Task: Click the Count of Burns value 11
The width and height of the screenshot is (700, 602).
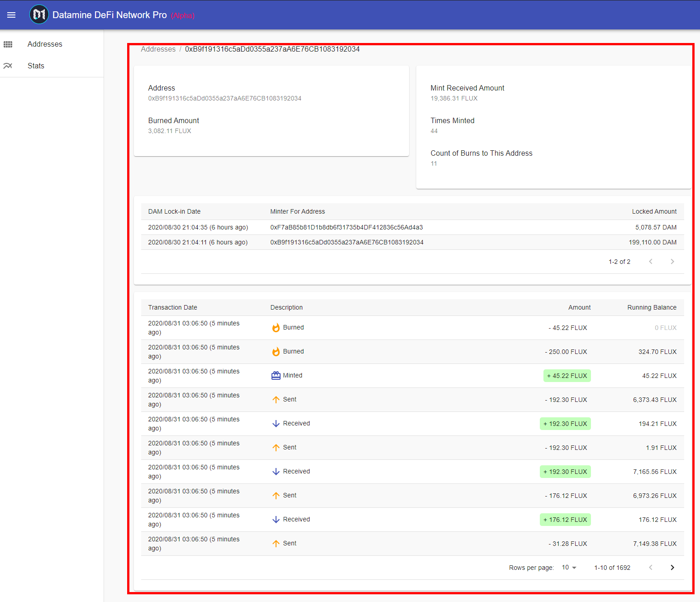Action: pos(433,163)
